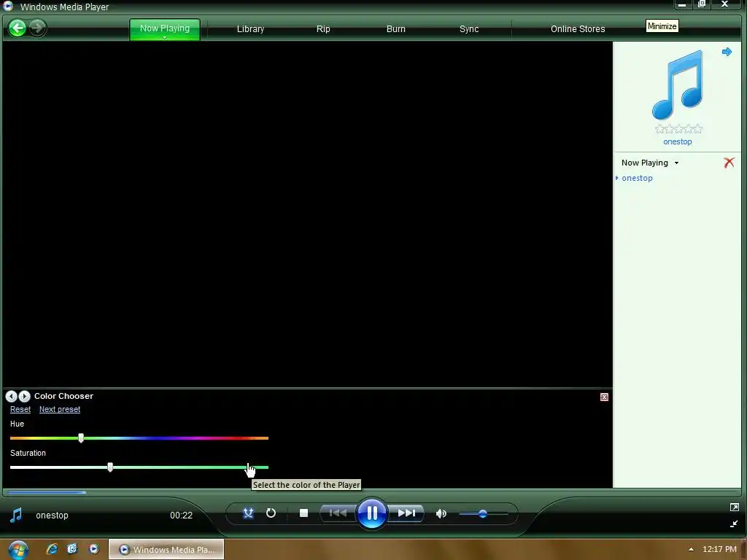The height and width of the screenshot is (560, 747).
Task: Click the Saturation slider handle
Action: (x=110, y=467)
